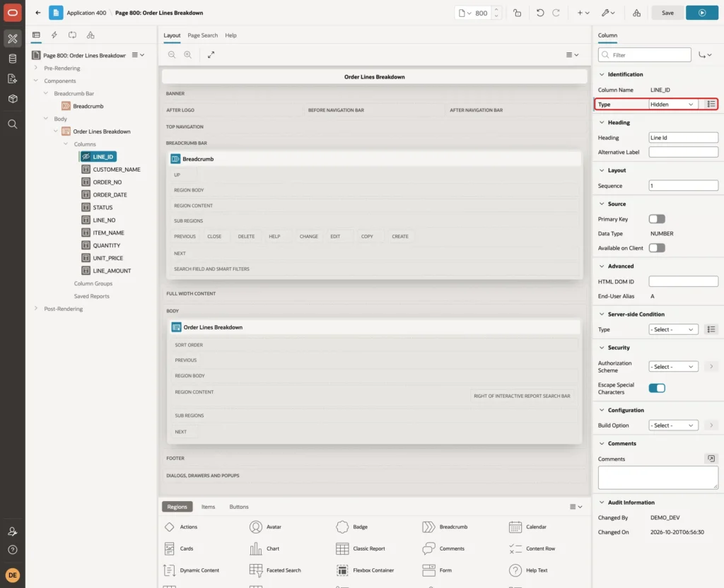
Task: Collapse the Components tree node
Action: tap(35, 81)
